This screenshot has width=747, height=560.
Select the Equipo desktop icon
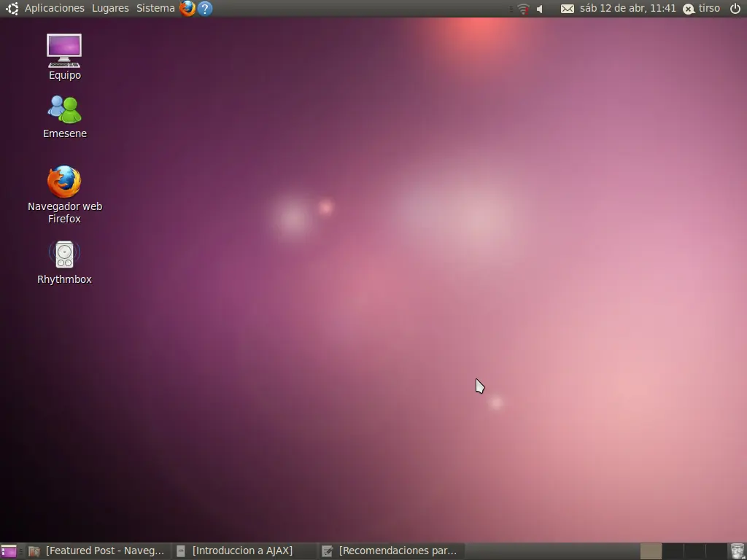coord(64,57)
